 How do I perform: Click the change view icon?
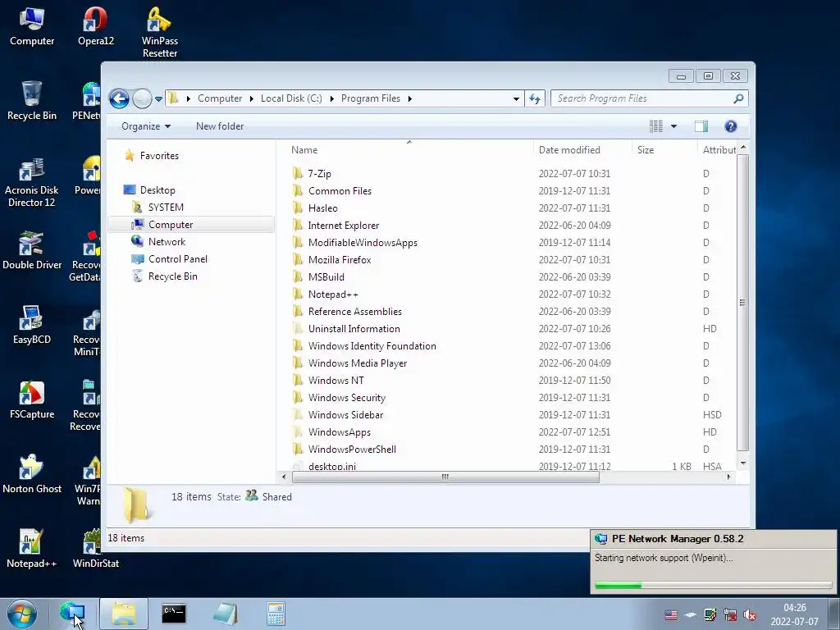pyautogui.click(x=655, y=126)
